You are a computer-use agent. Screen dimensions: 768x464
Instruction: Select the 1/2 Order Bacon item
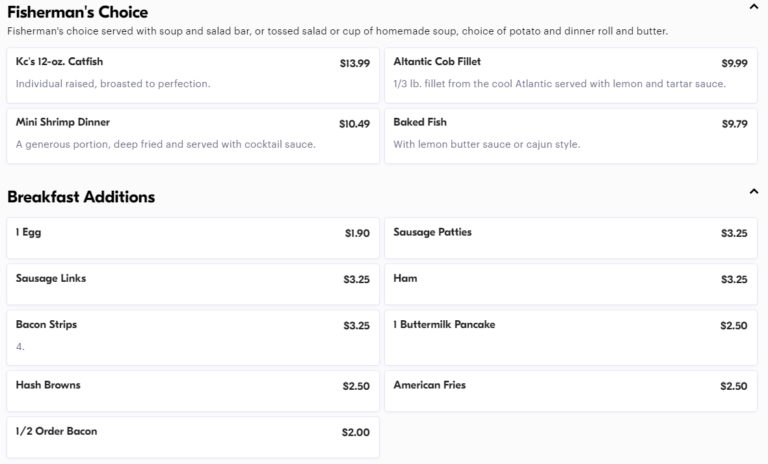(x=193, y=437)
